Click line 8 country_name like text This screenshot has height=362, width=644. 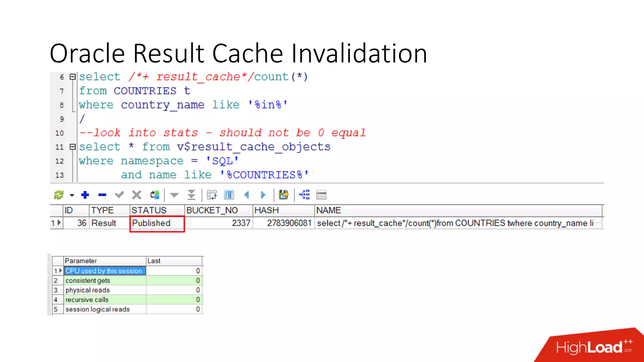[183, 105]
